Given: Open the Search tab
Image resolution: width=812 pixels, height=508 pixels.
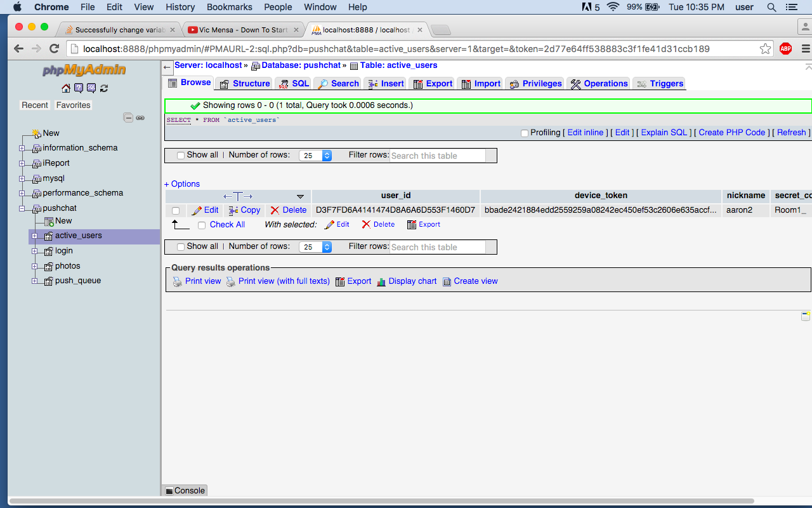Looking at the screenshot, I should [x=337, y=84].
